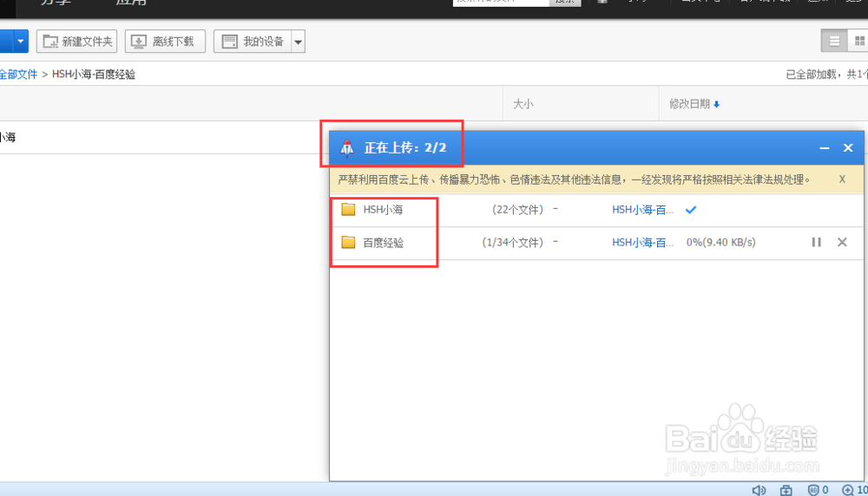Click the 新建文件夹 new folder button
The image size is (868, 496).
(77, 42)
